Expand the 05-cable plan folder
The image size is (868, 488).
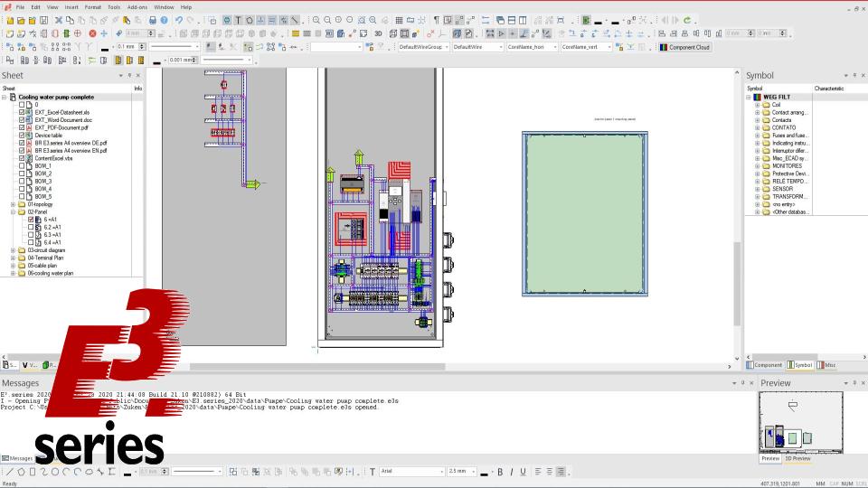(14, 266)
